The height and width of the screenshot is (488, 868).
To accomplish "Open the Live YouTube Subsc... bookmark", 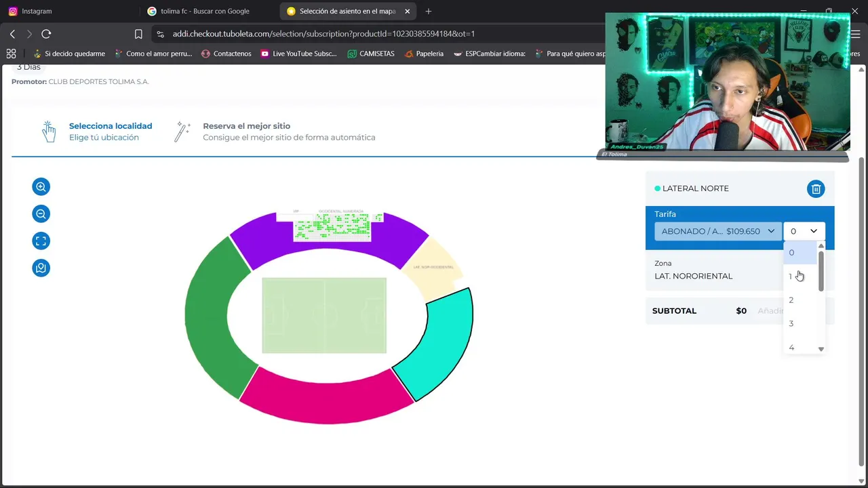I will click(x=298, y=54).
